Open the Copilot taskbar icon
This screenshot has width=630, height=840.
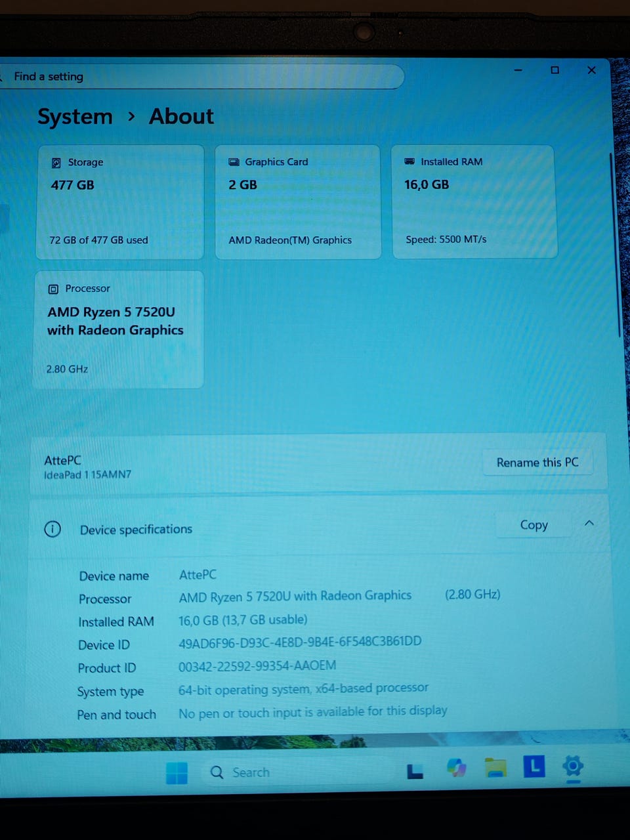point(456,767)
